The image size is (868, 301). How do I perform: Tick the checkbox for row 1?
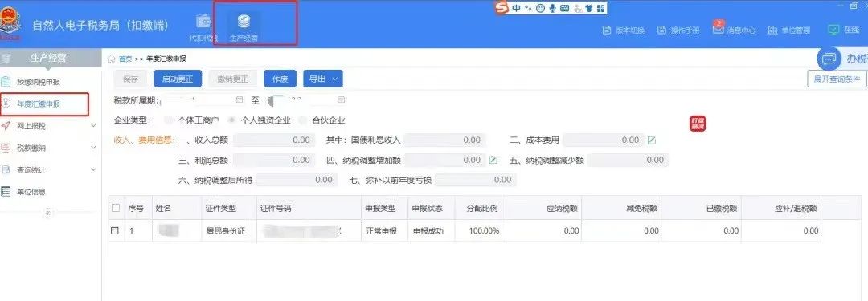tap(115, 230)
